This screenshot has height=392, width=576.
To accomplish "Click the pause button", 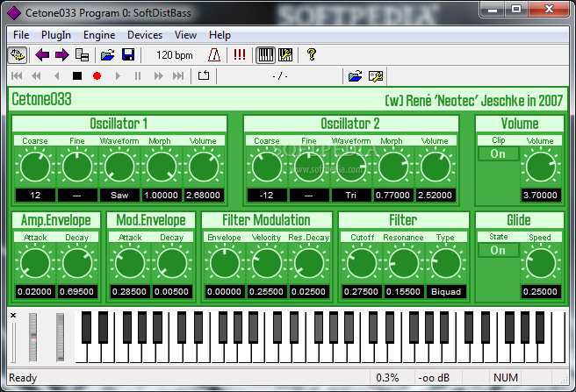I will coord(138,76).
